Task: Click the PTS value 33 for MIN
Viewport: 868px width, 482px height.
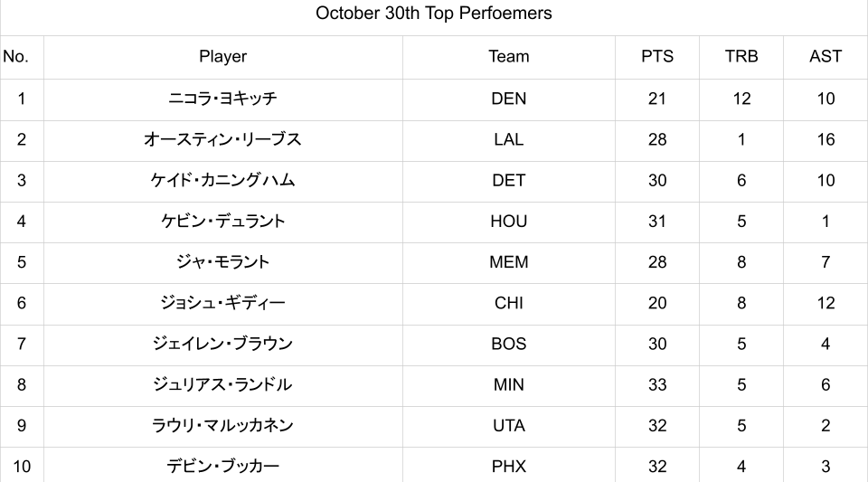Action: tap(657, 384)
